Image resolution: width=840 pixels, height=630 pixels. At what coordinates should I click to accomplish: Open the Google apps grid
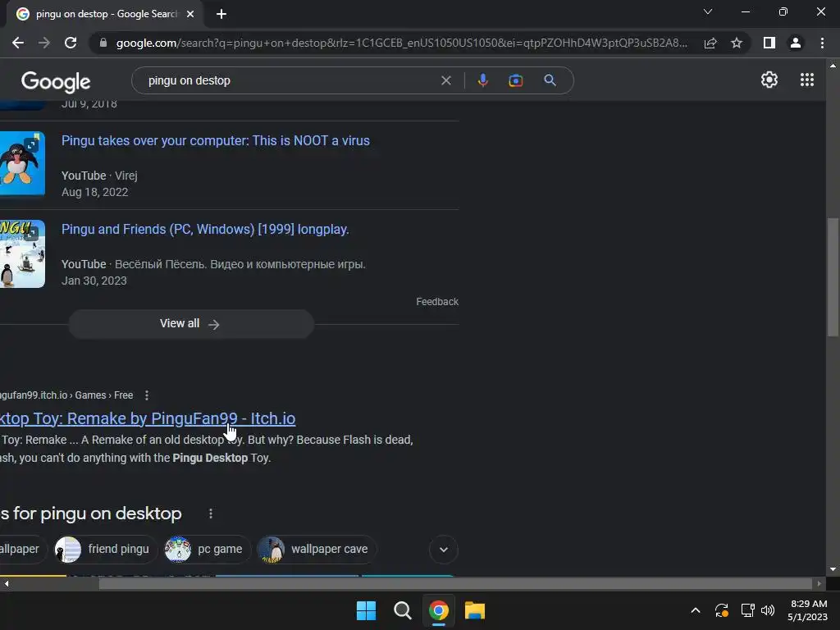click(807, 80)
